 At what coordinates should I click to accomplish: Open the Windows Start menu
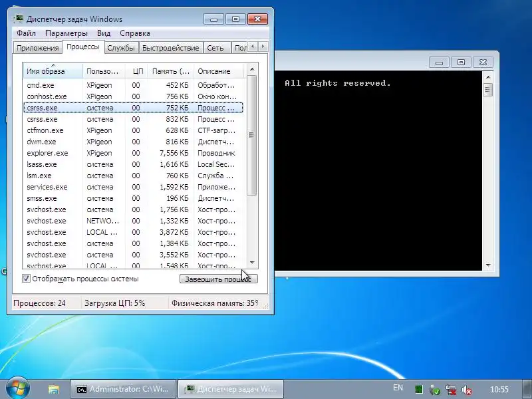tap(17, 388)
